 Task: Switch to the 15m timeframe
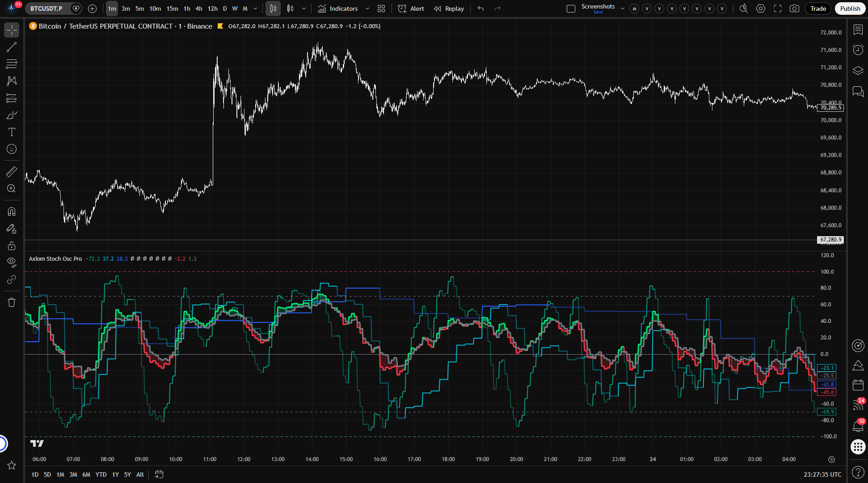click(x=172, y=8)
